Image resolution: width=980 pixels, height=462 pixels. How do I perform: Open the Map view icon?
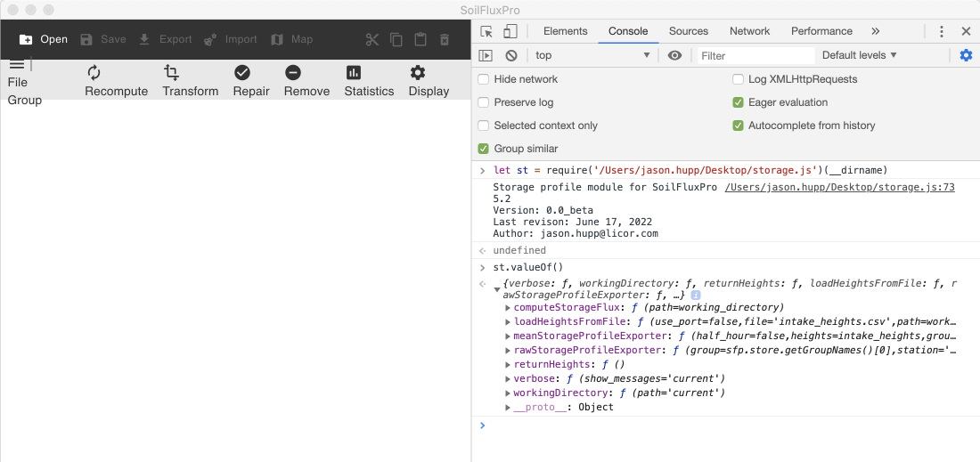(277, 39)
